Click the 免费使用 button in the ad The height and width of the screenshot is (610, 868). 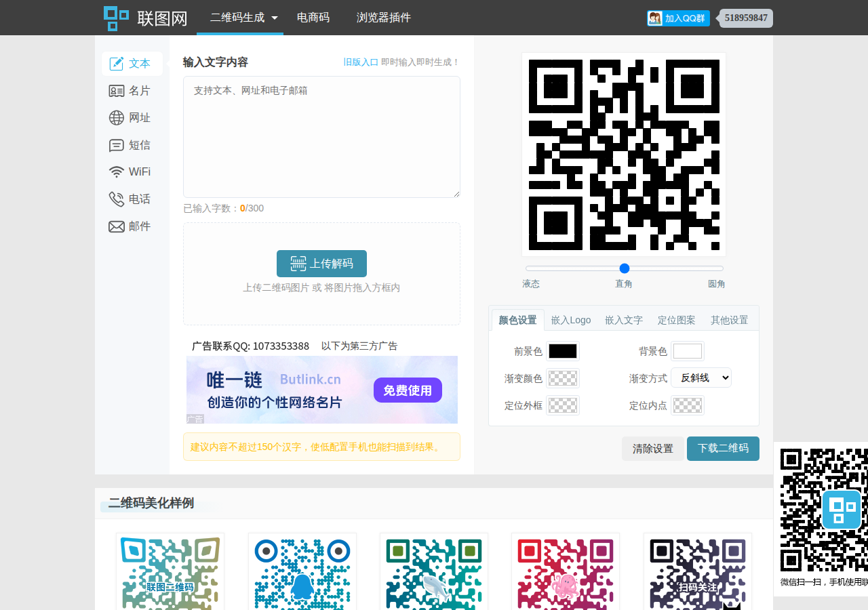(x=408, y=390)
